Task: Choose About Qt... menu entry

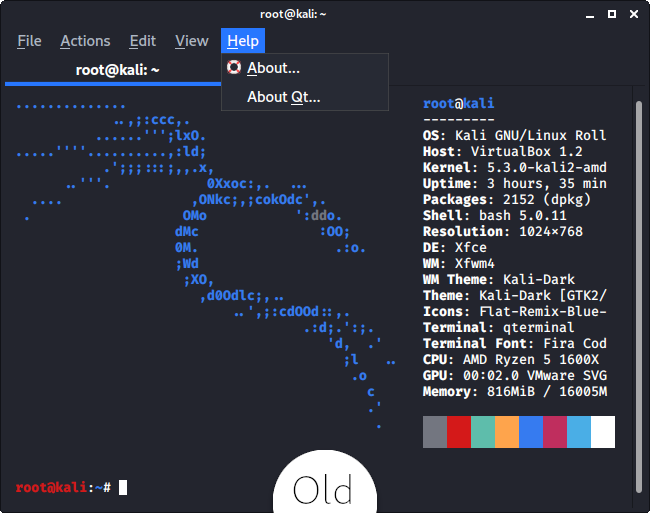Action: (305, 97)
